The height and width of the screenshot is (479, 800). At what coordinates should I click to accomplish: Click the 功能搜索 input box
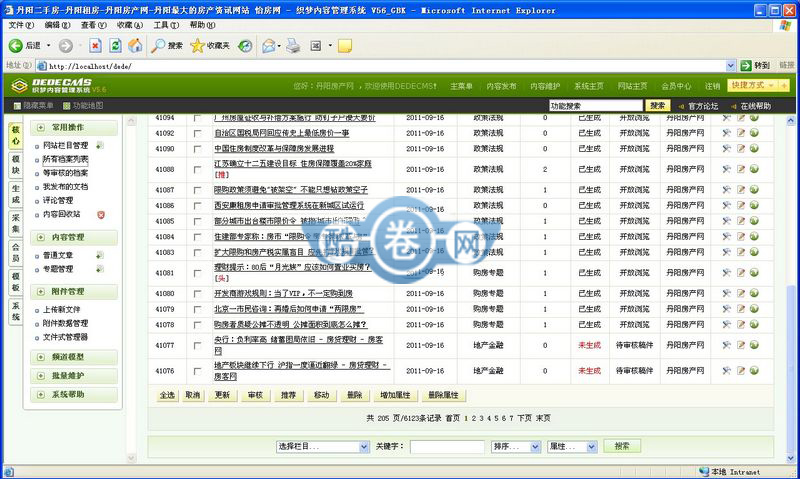596,106
